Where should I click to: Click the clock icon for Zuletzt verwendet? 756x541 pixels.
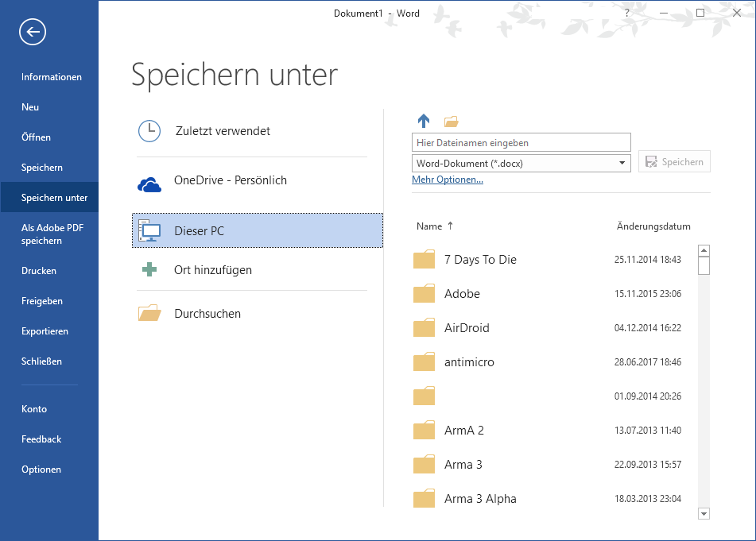(x=149, y=131)
